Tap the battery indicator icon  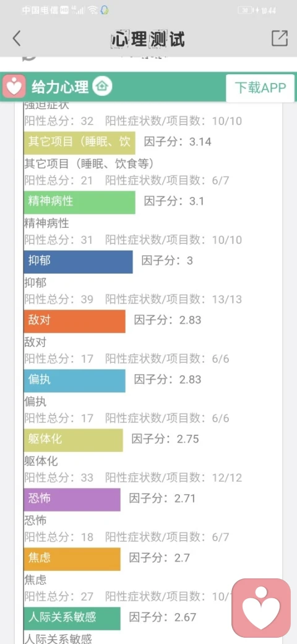[245, 11]
